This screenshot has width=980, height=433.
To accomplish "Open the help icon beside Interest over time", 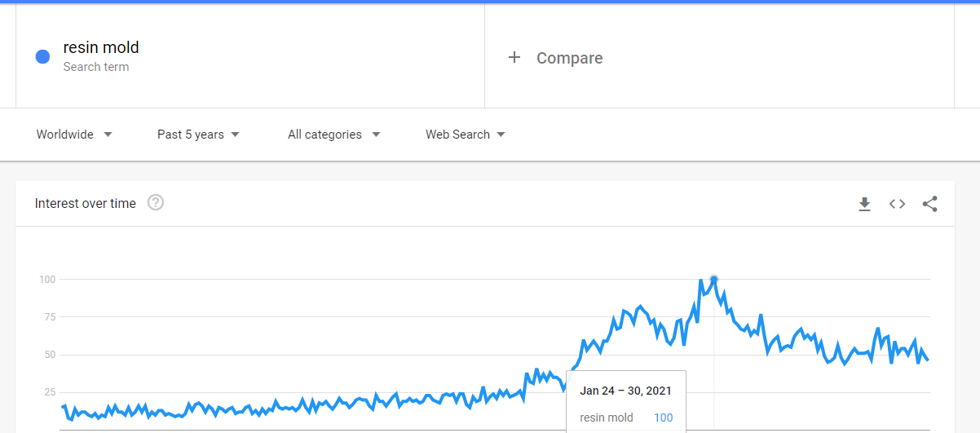I will (x=156, y=202).
